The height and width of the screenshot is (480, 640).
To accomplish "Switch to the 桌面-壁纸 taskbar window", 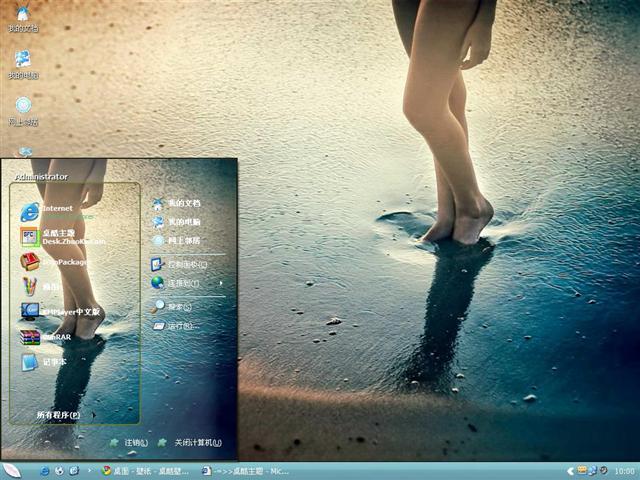I will (x=145, y=470).
